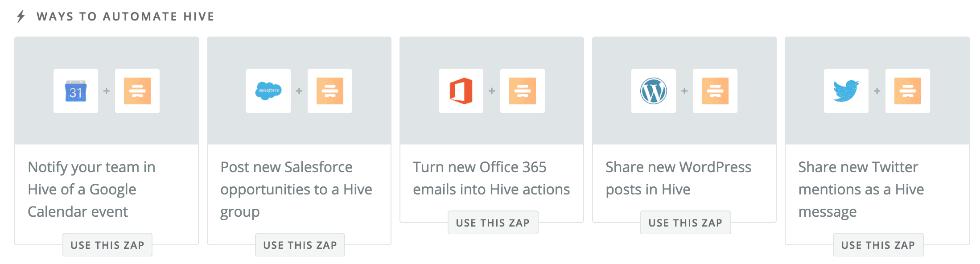Click Use This Zap under the Salesforce card
The height and width of the screenshot is (264, 980).
coord(300,245)
